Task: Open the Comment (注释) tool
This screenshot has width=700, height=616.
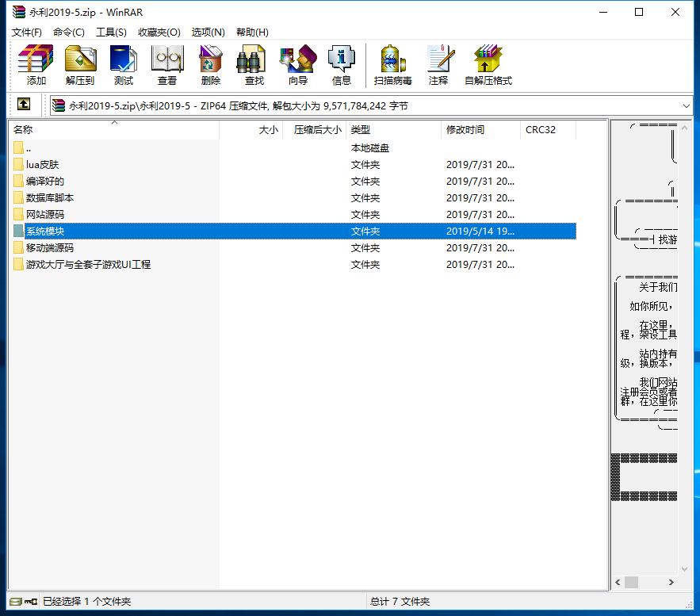Action: tap(438, 65)
